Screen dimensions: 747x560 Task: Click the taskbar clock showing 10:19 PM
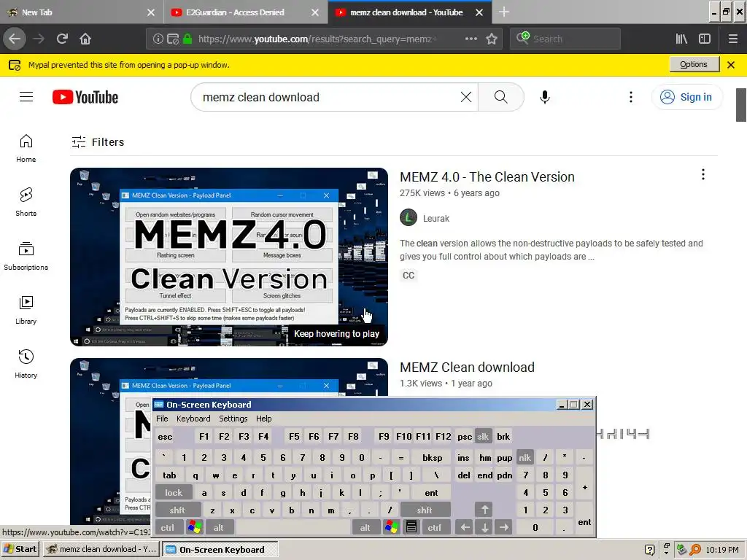click(x=721, y=550)
